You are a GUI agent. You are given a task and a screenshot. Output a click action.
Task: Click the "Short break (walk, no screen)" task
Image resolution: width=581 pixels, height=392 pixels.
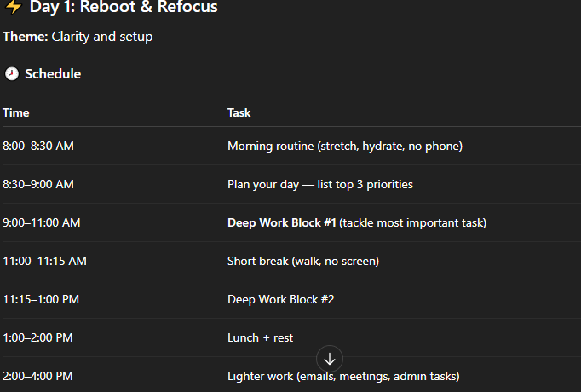302,261
